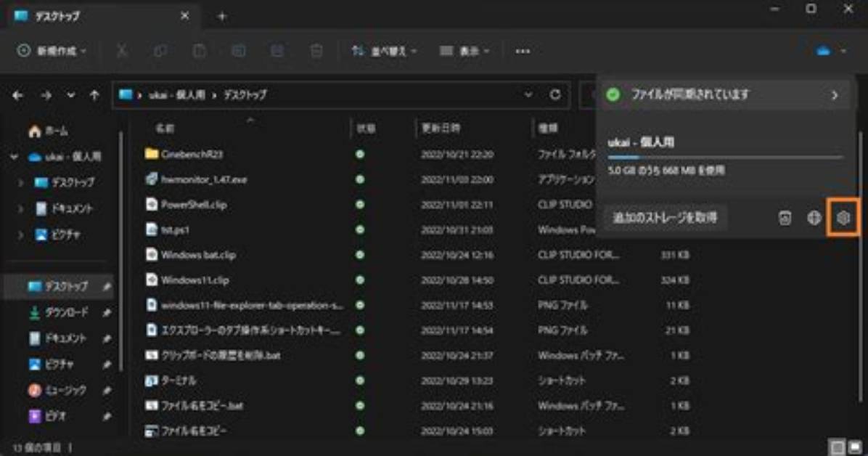Select windows11-file-explorer-tab-operation PNG file
This screenshot has width=868, height=456.
(x=252, y=305)
